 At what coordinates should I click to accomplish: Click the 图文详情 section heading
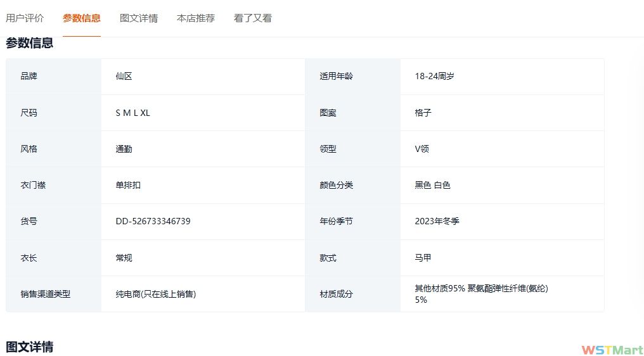click(29, 346)
